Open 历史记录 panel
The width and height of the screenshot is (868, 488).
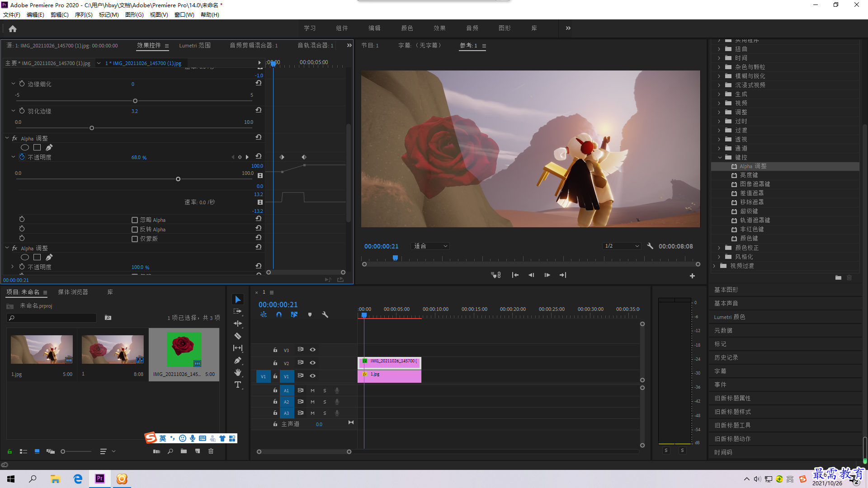726,357
